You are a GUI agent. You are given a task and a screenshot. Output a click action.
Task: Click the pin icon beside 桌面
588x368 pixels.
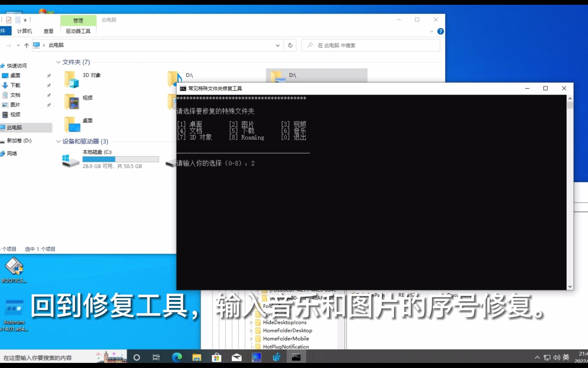(x=49, y=76)
